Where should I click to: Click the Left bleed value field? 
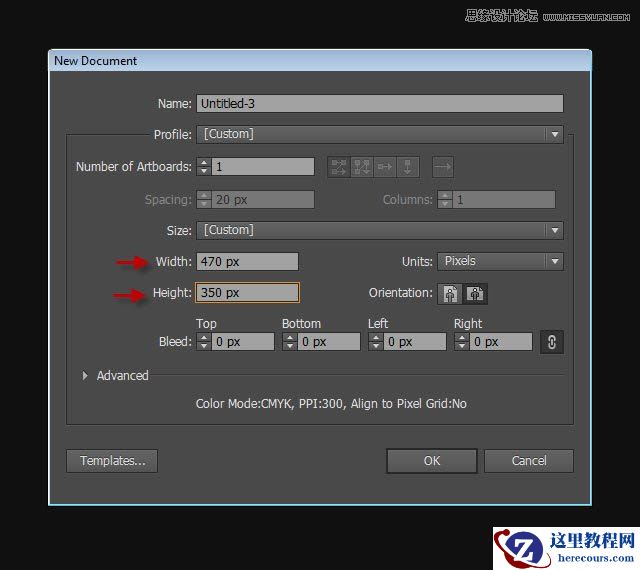coord(415,342)
